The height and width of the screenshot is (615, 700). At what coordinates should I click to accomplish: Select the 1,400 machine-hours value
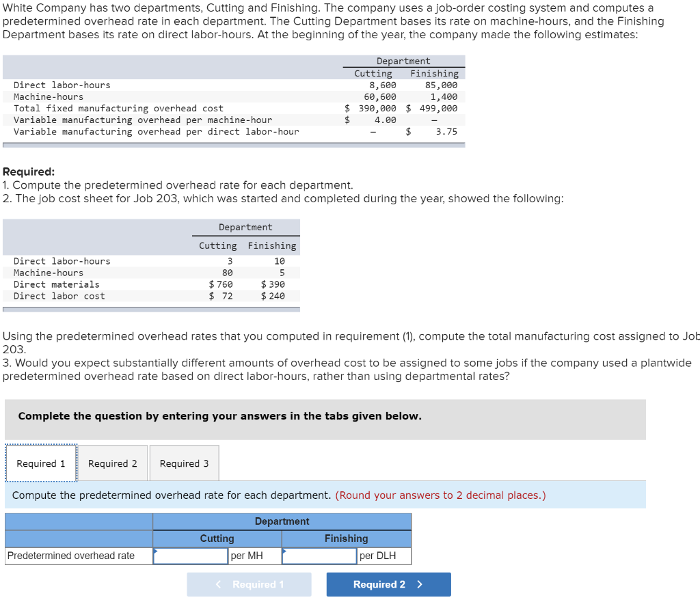pos(444,96)
